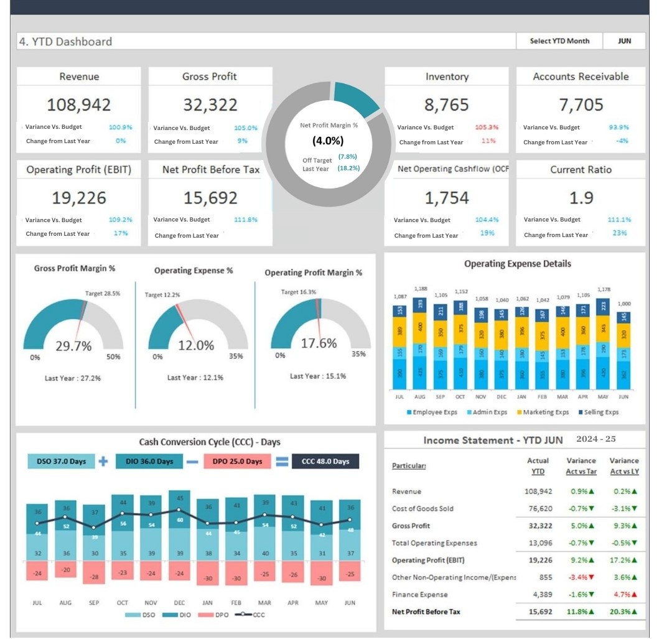Click the Select YTD Month label cell
The width and height of the screenshot is (672, 639).
559,41
